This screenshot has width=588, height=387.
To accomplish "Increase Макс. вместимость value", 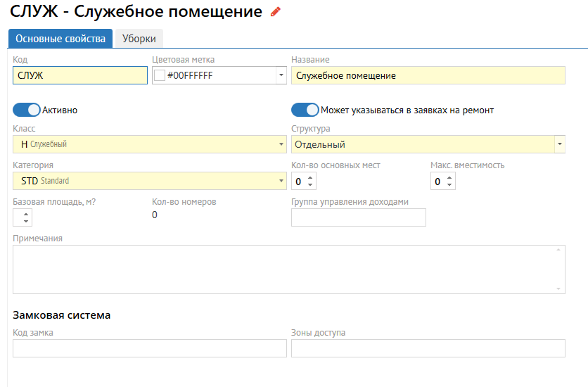I will coord(450,177).
